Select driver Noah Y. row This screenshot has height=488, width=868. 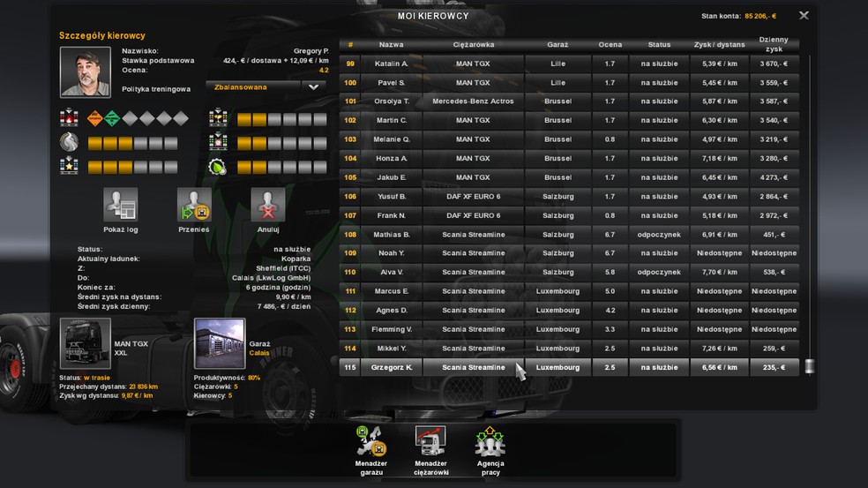(x=569, y=253)
